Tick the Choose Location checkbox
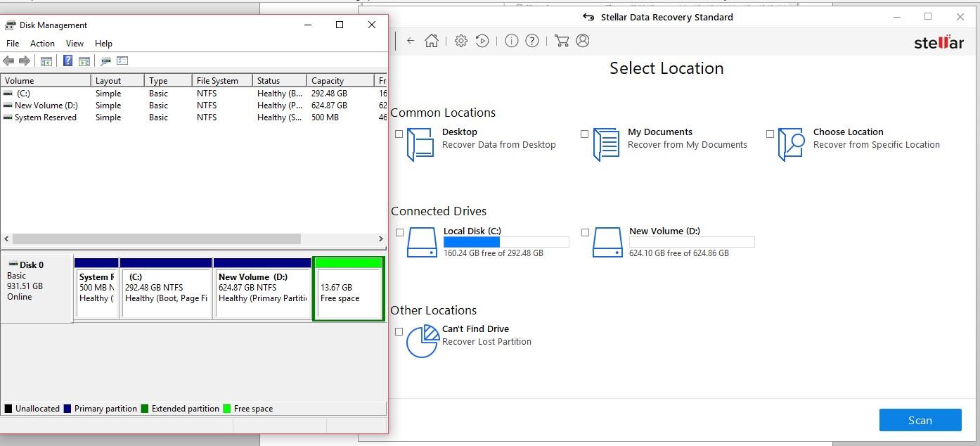Viewport: 980px width, 446px height. click(770, 134)
